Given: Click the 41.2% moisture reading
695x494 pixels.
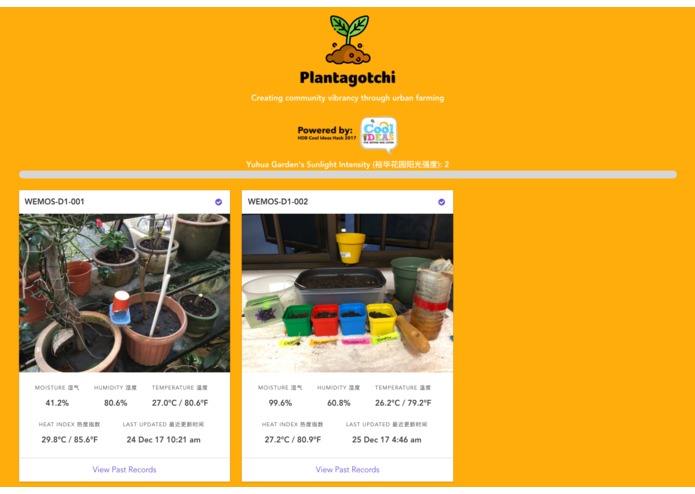Looking at the screenshot, I should pyautogui.click(x=57, y=403).
